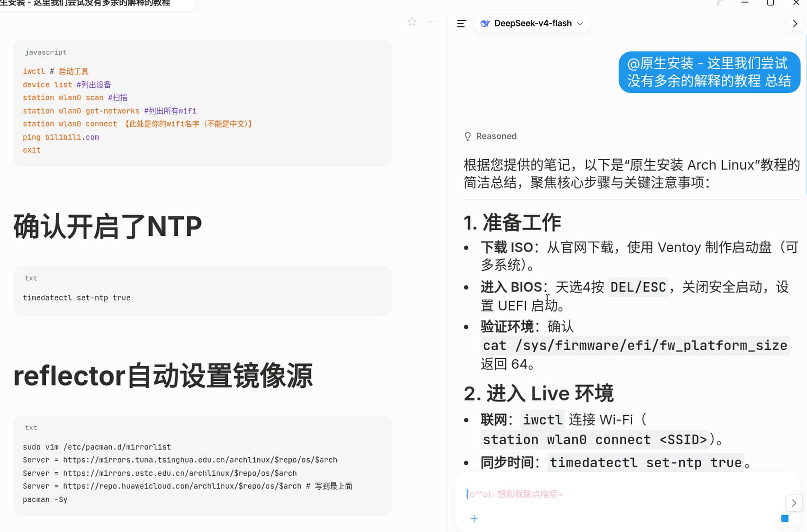Star this note as a favorite
The image size is (807, 532).
[x=412, y=21]
